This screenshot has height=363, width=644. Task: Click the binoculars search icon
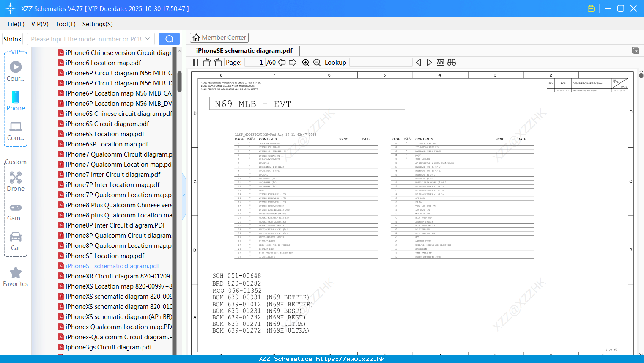pos(452,63)
